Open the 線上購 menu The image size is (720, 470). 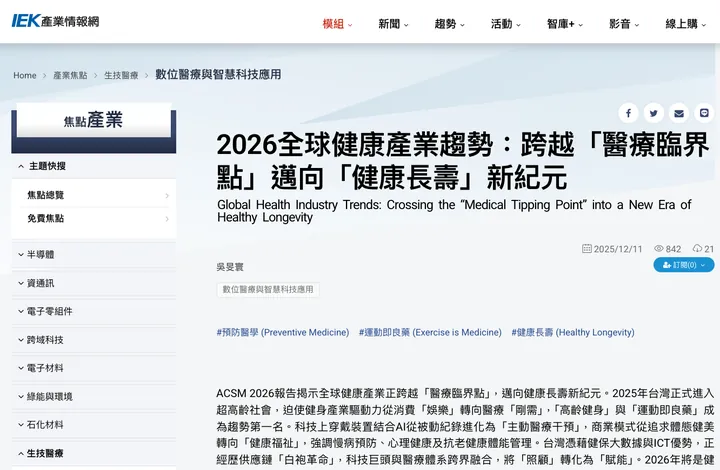coord(686,24)
